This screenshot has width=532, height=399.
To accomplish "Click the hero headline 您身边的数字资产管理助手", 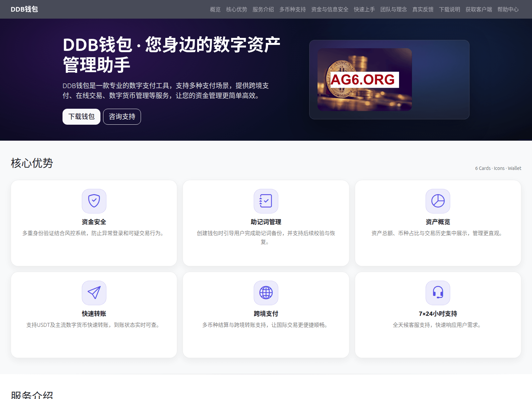I will point(171,55).
